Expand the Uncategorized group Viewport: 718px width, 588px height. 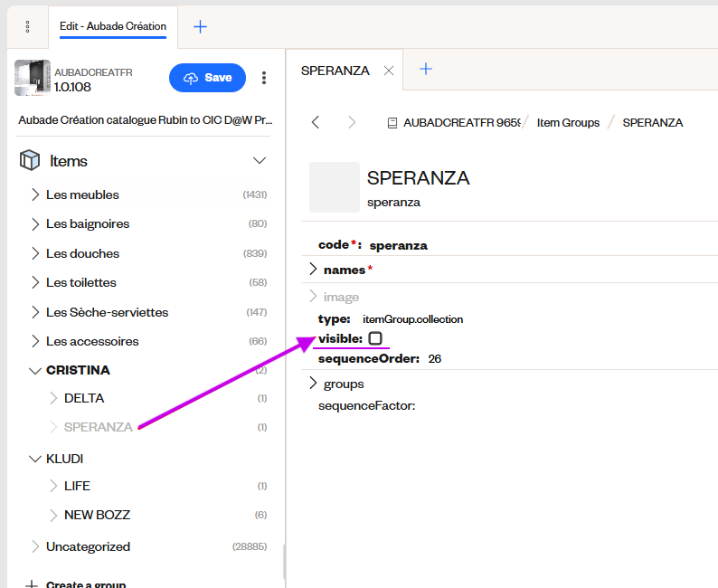coord(35,546)
